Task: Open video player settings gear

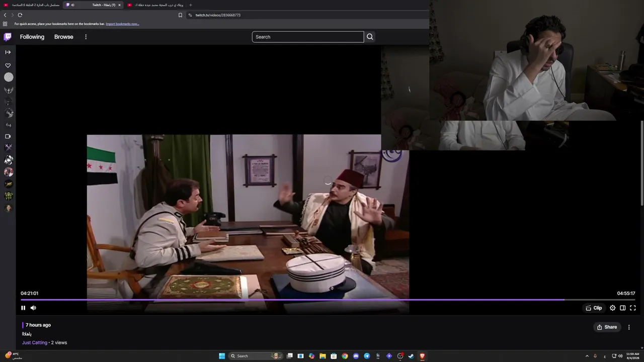Action: [x=612, y=308]
